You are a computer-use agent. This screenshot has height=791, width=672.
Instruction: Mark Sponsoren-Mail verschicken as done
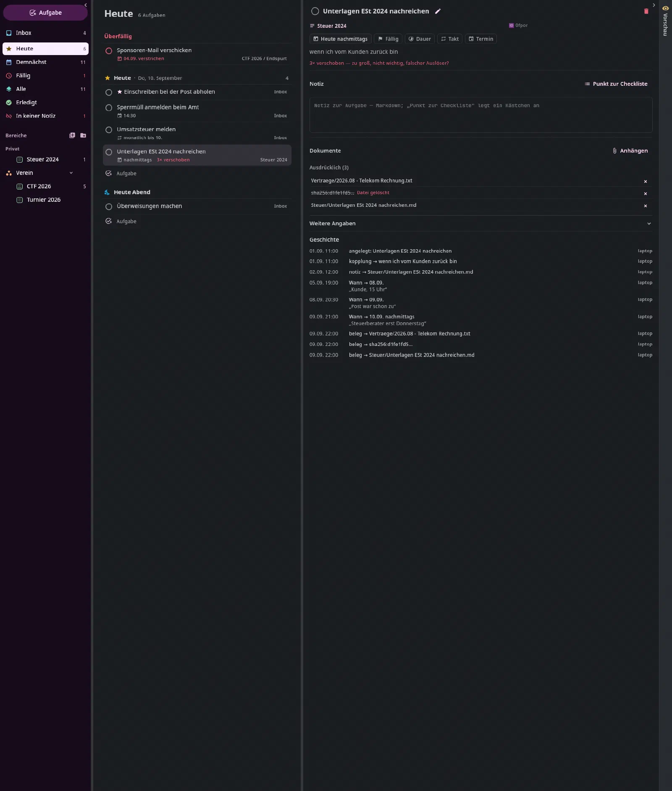[109, 51]
